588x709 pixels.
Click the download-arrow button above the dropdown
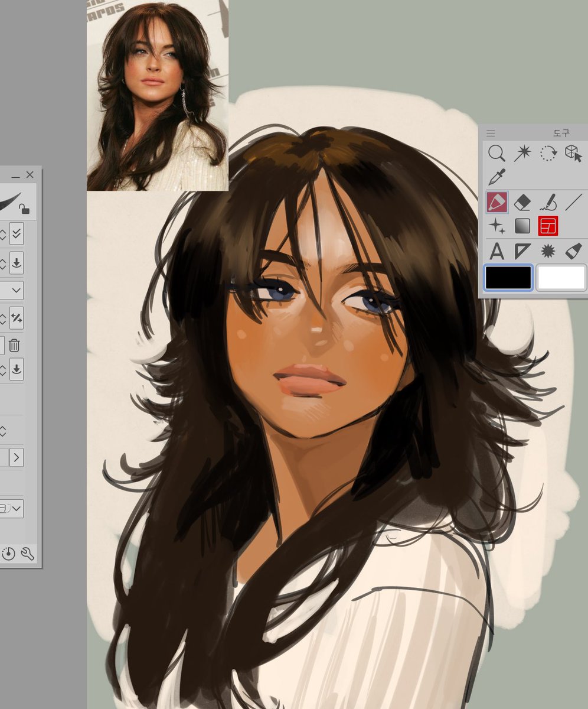point(17,262)
